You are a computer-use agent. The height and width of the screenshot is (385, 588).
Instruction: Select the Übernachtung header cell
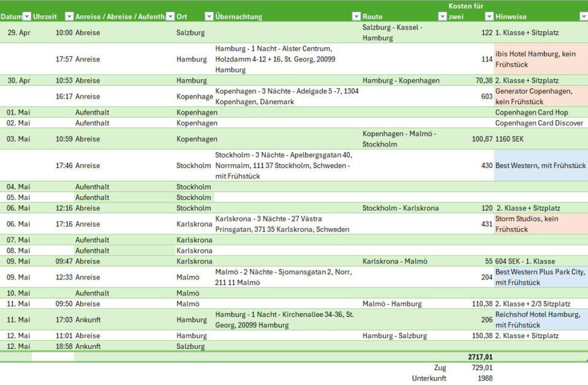pos(288,11)
